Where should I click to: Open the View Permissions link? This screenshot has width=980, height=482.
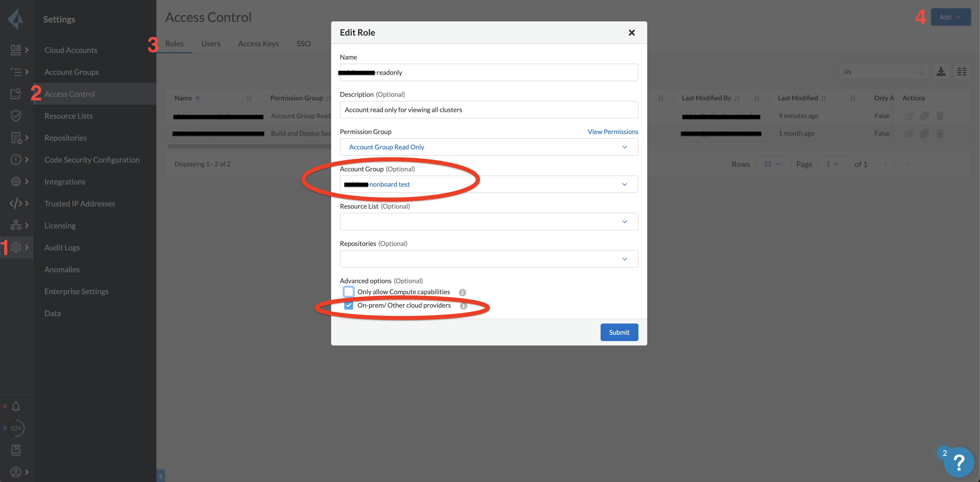pyautogui.click(x=612, y=132)
